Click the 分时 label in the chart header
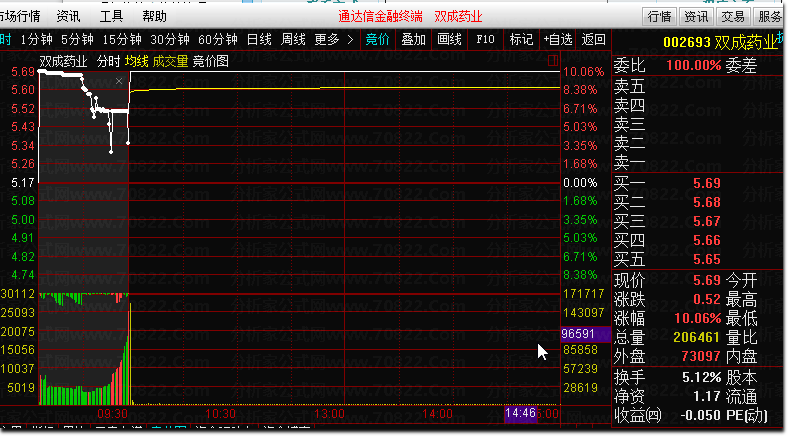 point(109,61)
